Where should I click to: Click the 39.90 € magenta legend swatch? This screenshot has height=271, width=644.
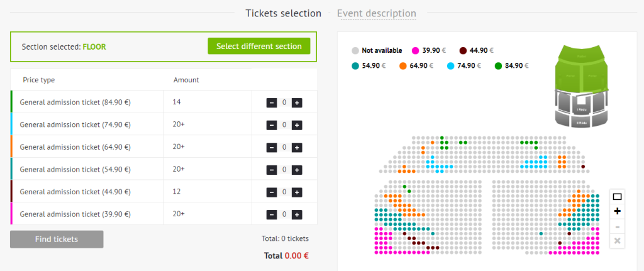coord(415,51)
